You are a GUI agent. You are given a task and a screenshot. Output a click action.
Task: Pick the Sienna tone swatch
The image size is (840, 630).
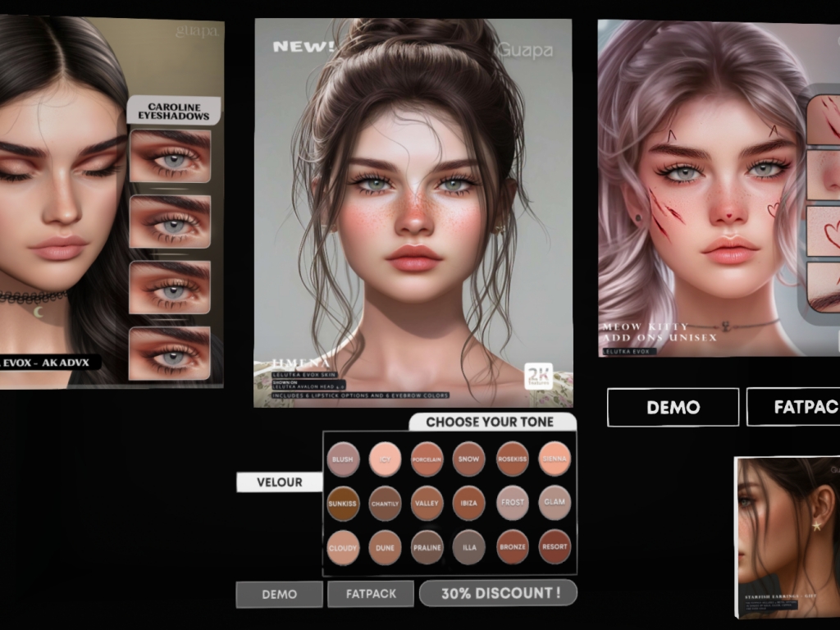(555, 459)
